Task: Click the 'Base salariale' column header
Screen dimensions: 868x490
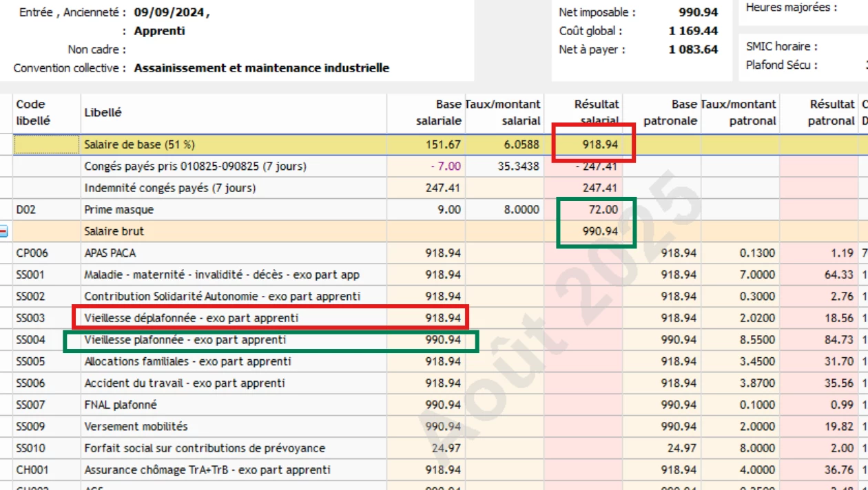Action: pyautogui.click(x=439, y=113)
